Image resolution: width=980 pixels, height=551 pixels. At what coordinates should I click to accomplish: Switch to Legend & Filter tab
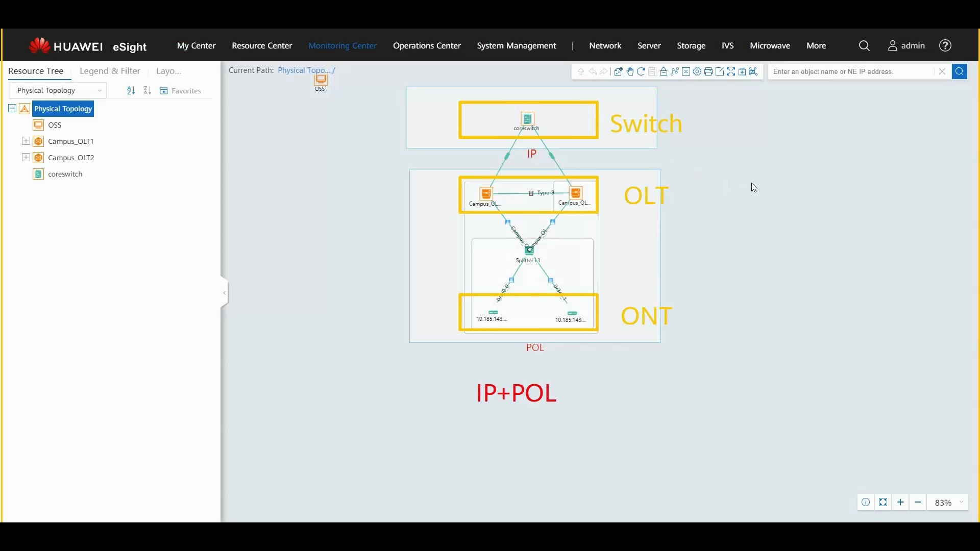coord(110,71)
